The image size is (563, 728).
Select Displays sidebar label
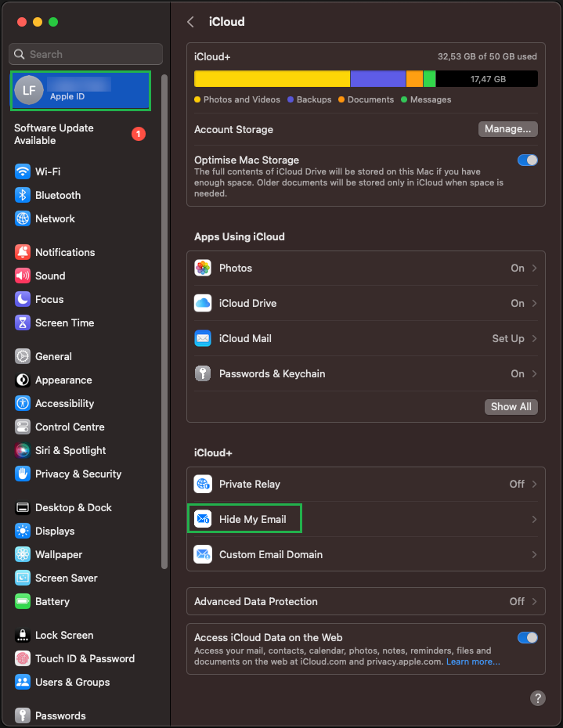[x=55, y=531]
